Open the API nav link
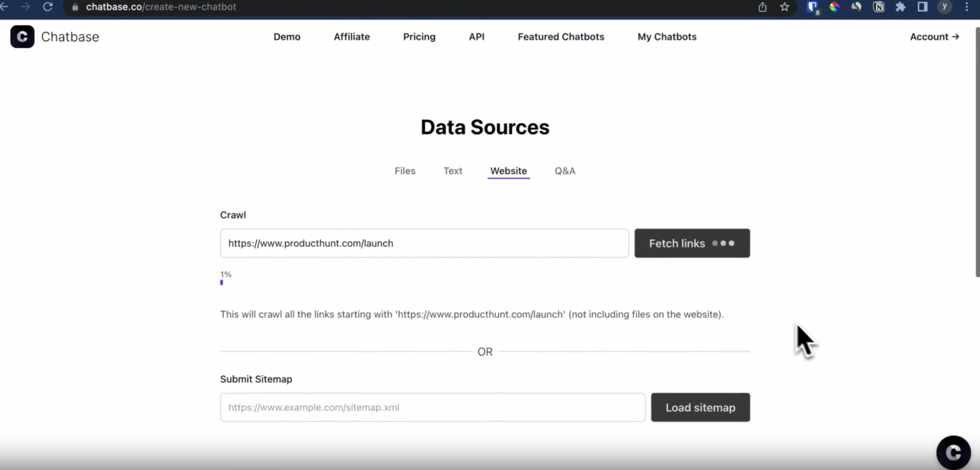 click(x=476, y=37)
